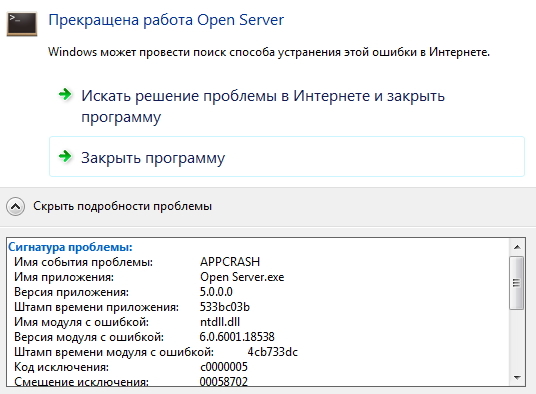Screen dimensions: 536x394
Task: Choose 'Закрыть программу' option
Action: tap(286, 157)
